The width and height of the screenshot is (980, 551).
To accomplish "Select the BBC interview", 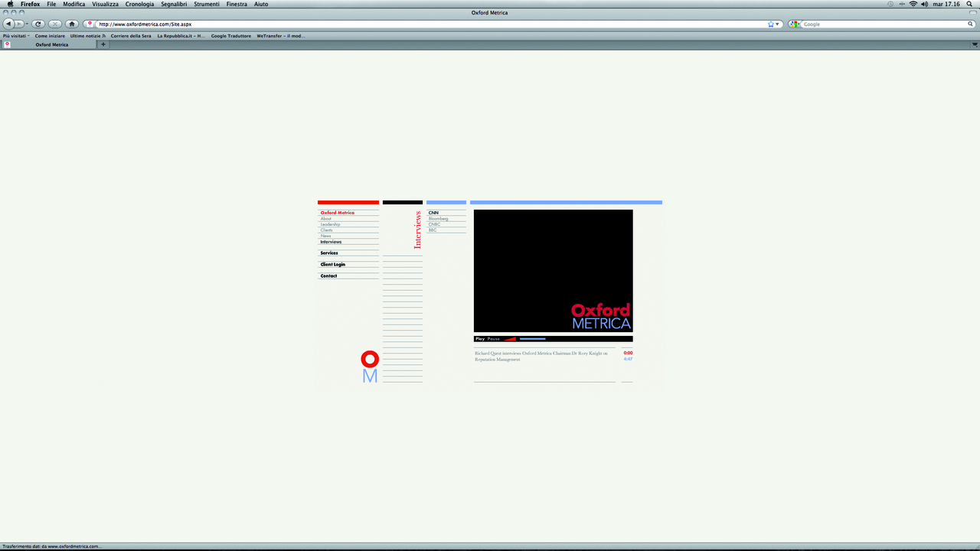I will 433,230.
